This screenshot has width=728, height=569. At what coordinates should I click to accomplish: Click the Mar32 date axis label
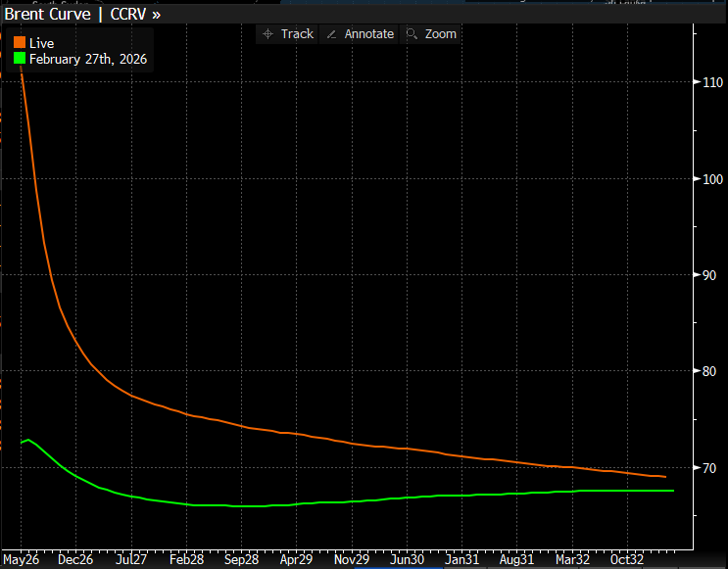click(573, 559)
